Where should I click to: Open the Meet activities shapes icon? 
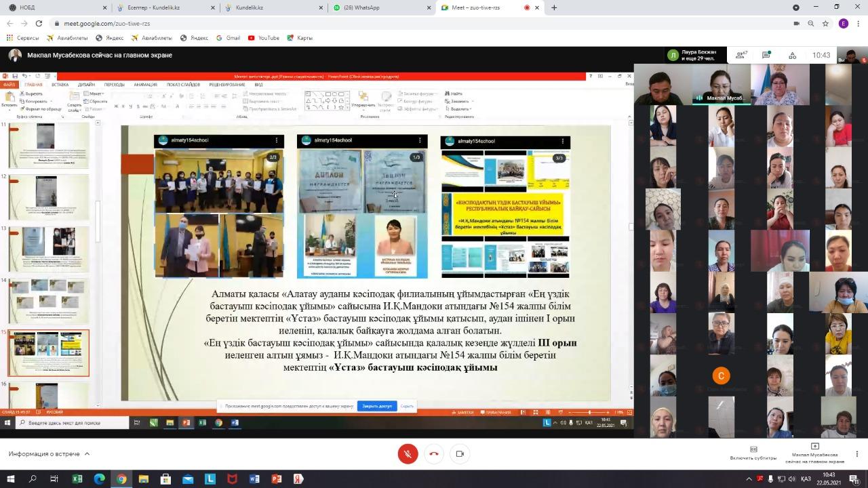791,55
